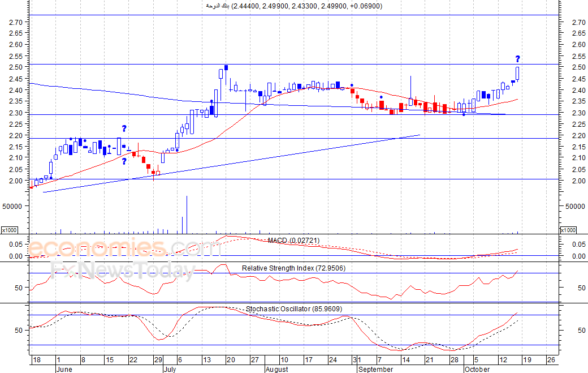
Task: Jump to the June month label
Action: click(x=65, y=369)
